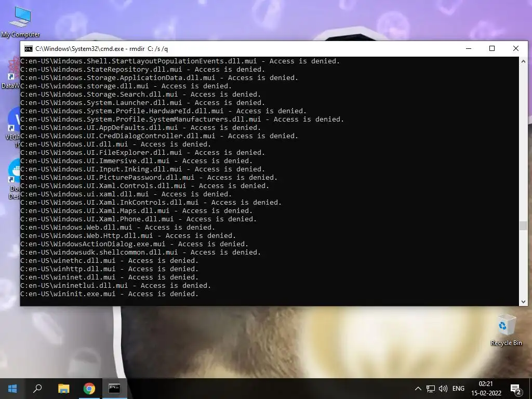
Task: Open Google Chrome from the taskbar
Action: [89, 389]
